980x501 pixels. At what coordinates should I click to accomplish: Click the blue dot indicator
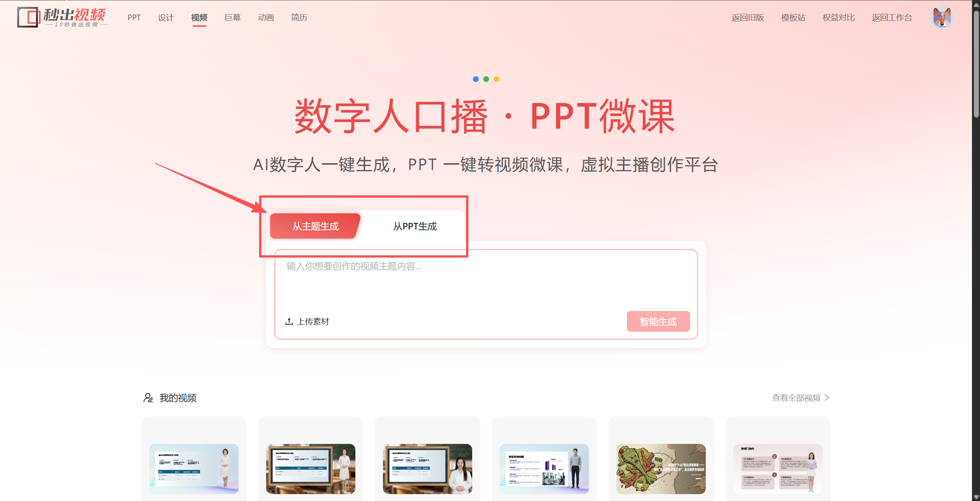(x=476, y=79)
